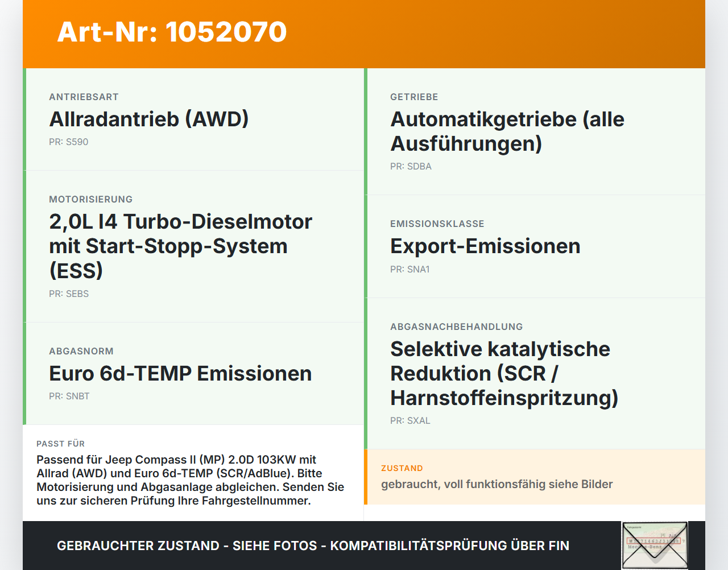Click the EMISSIONSKLASSE label

click(437, 224)
